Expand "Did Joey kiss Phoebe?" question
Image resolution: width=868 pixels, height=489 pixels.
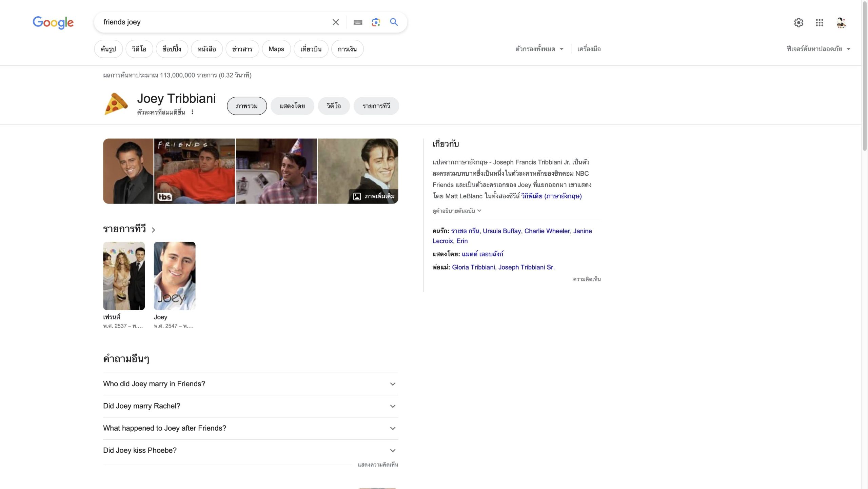pyautogui.click(x=250, y=450)
